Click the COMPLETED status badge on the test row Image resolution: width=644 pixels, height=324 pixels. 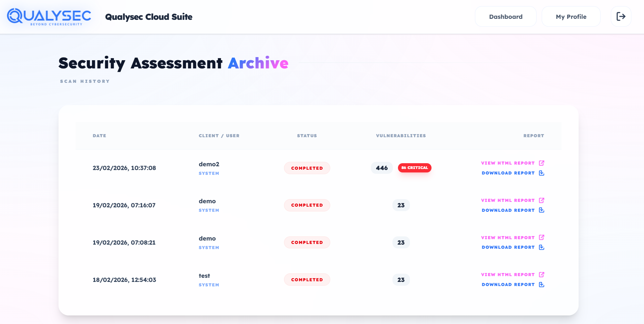pyautogui.click(x=307, y=279)
